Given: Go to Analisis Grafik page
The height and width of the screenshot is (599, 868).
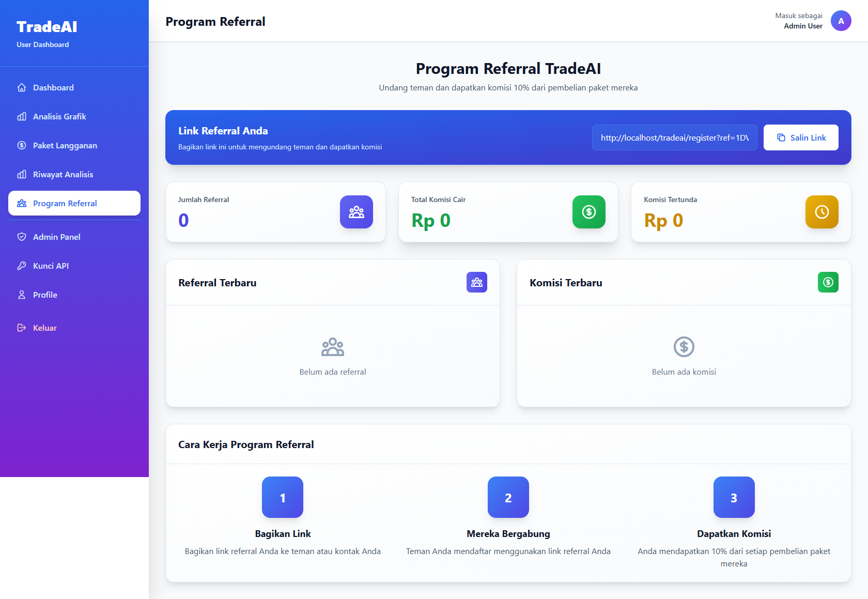Looking at the screenshot, I should point(59,117).
